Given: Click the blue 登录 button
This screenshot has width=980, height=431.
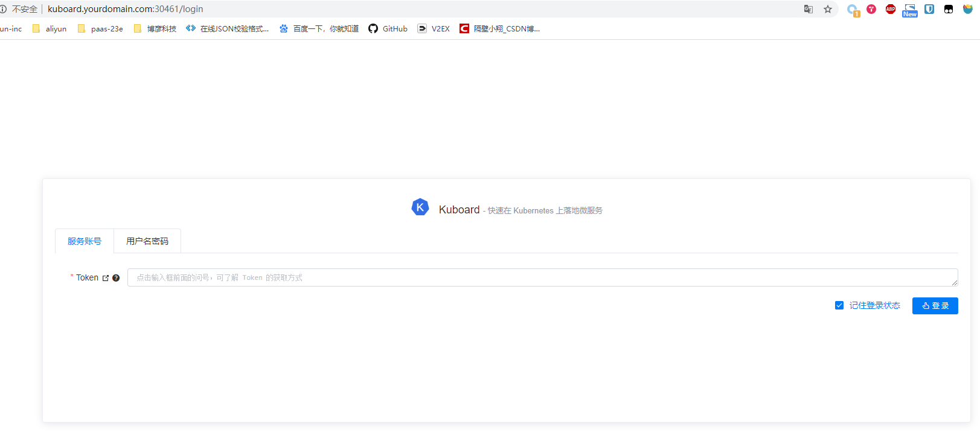Looking at the screenshot, I should pos(935,306).
